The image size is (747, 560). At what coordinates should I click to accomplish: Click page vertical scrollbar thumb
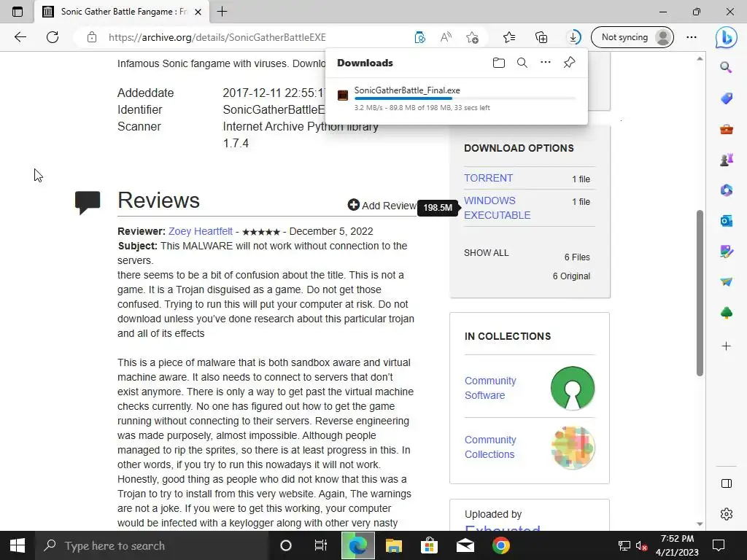700,293
